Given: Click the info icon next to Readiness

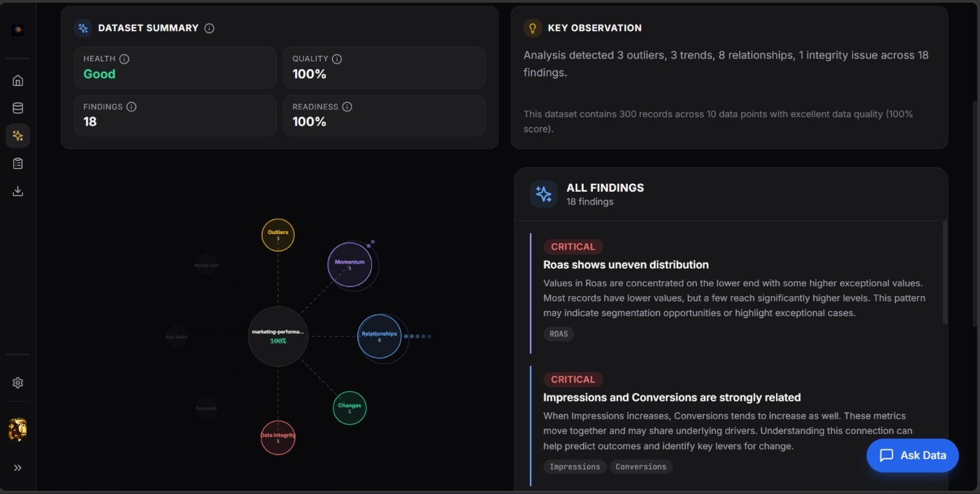Looking at the screenshot, I should [x=347, y=107].
